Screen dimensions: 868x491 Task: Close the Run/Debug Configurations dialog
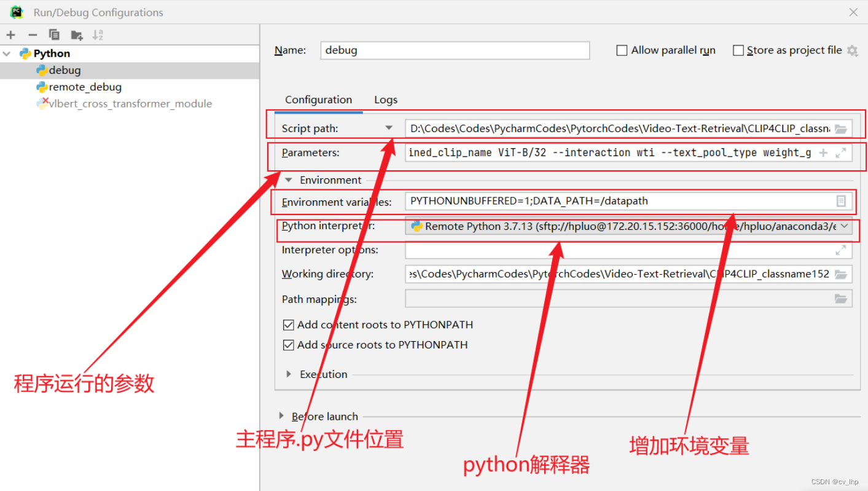(853, 12)
